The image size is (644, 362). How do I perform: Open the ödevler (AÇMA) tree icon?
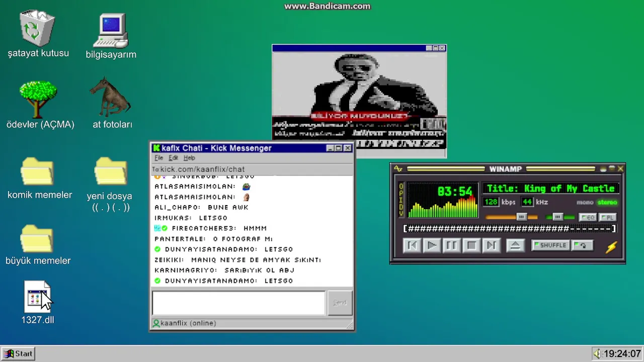pos(38,99)
